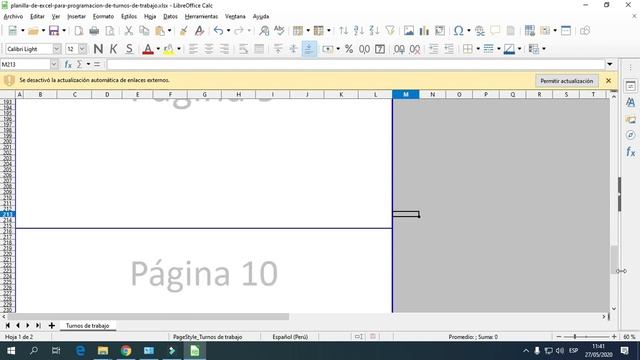Click the font color A swatch
The image size is (640, 360).
(148, 49)
